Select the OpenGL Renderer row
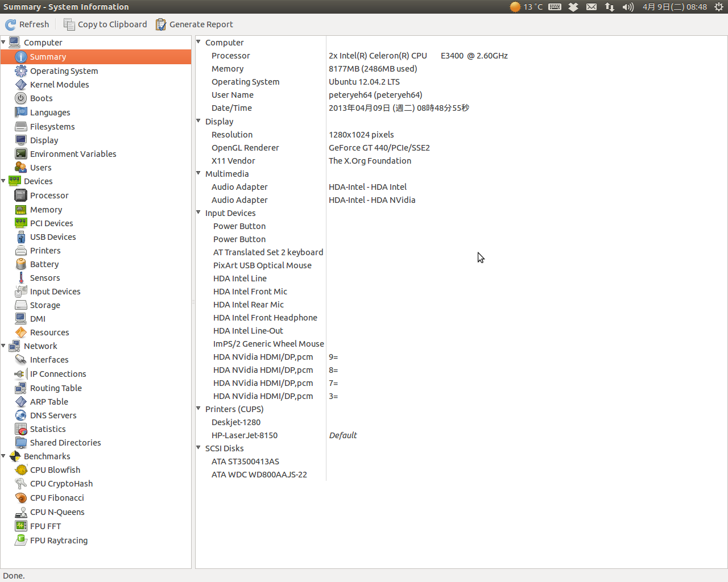The image size is (728, 582). (x=461, y=148)
